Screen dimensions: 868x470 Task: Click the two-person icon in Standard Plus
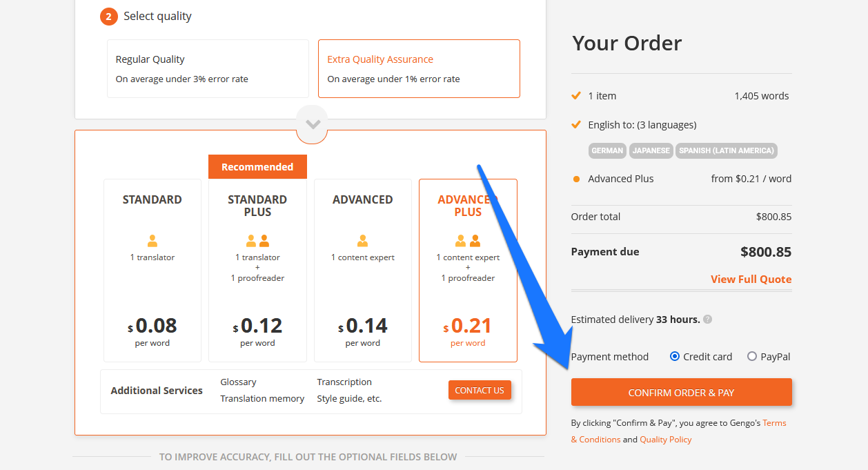point(257,241)
